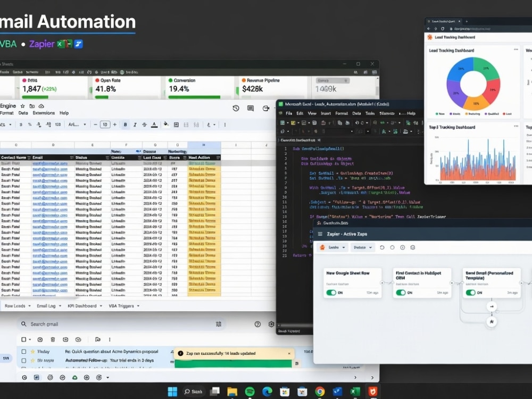Open Gmail settings gear icon
The image size is (532, 399).
coord(271,324)
